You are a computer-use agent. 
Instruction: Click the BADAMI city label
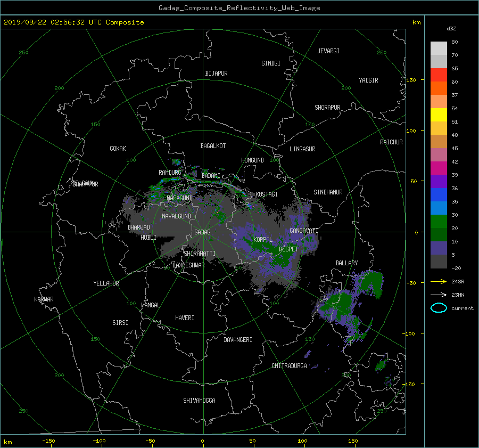point(211,176)
